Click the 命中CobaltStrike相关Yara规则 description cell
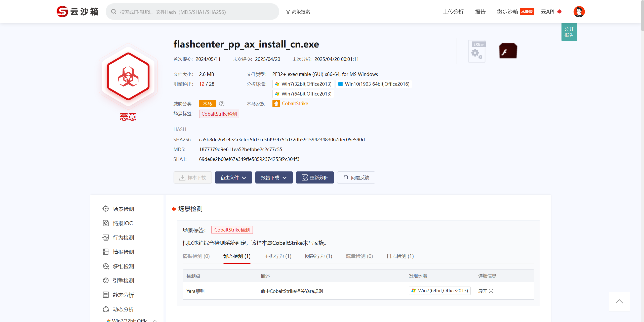Image resolution: width=644 pixels, height=322 pixels. [x=292, y=291]
